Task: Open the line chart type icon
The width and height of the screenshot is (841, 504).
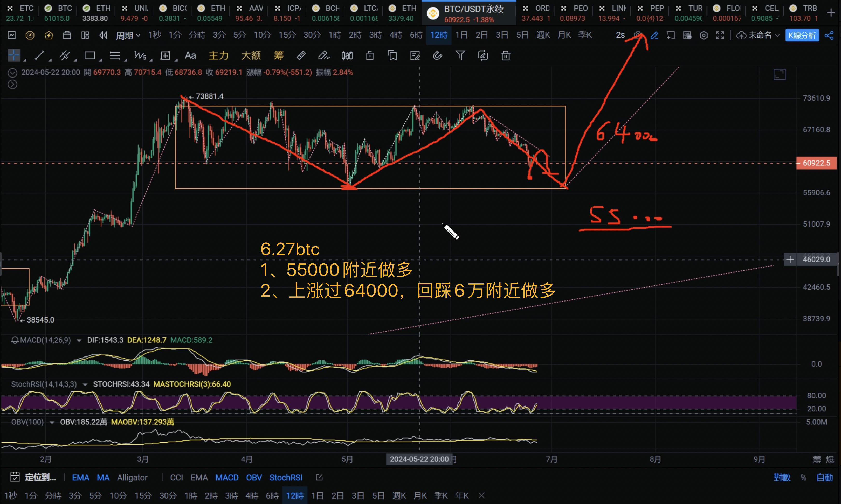Action: (x=12, y=35)
